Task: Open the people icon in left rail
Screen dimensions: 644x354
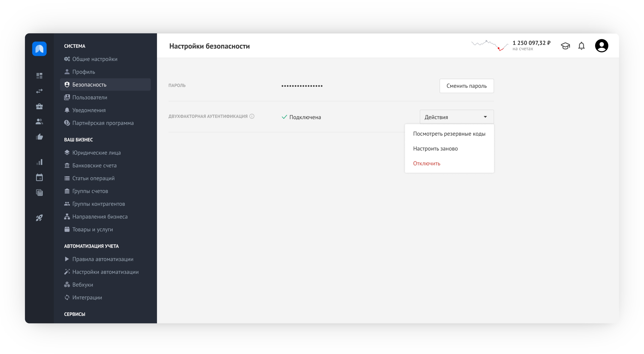Action: tap(39, 122)
